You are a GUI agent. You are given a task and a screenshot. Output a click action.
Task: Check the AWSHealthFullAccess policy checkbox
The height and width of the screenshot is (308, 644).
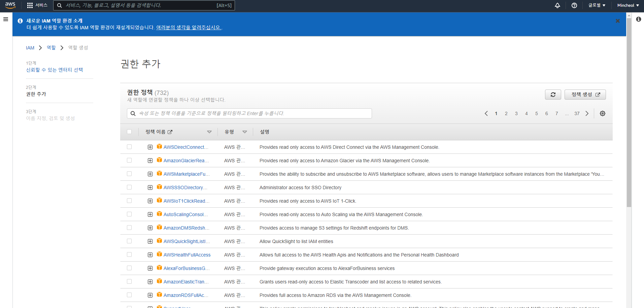pyautogui.click(x=129, y=254)
